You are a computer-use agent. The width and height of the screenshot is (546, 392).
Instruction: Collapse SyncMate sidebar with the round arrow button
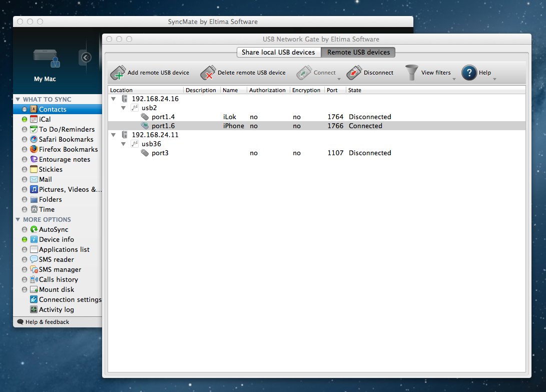(x=86, y=57)
